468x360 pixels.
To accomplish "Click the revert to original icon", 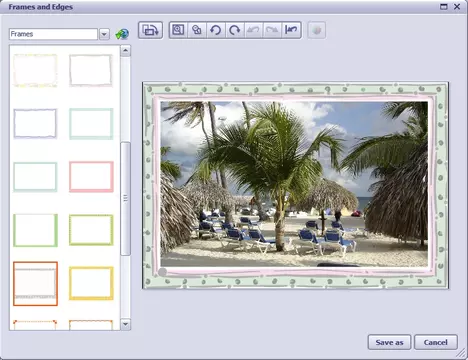I will click(x=291, y=30).
